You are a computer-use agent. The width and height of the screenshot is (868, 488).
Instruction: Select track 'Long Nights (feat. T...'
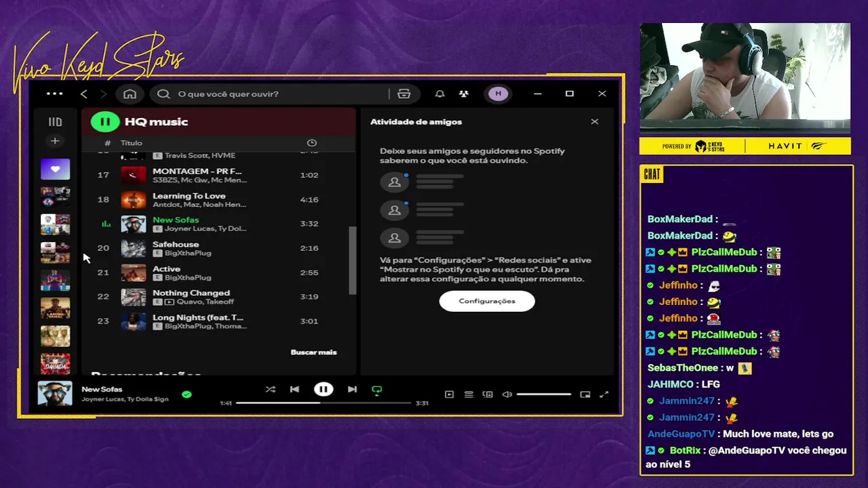[x=219, y=321]
